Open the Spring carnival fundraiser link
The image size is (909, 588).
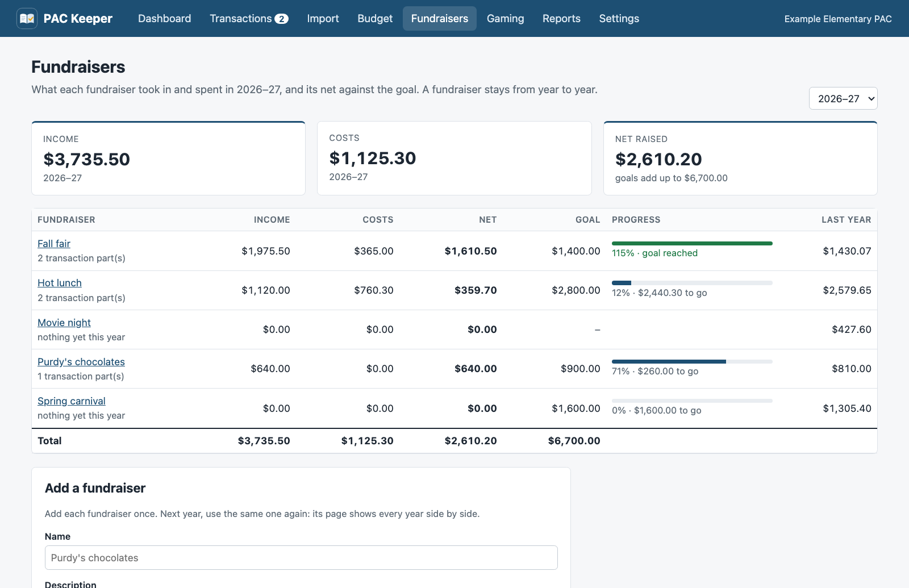pyautogui.click(x=72, y=401)
